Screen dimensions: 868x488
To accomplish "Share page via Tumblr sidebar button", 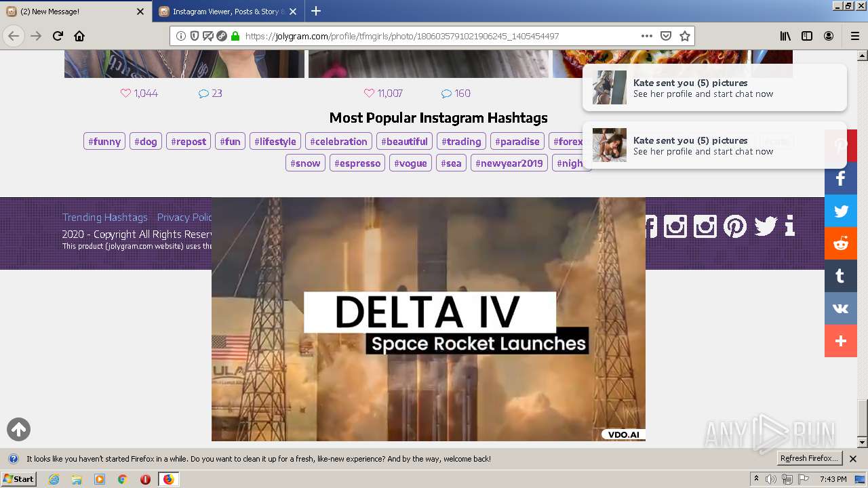I will pyautogui.click(x=841, y=276).
